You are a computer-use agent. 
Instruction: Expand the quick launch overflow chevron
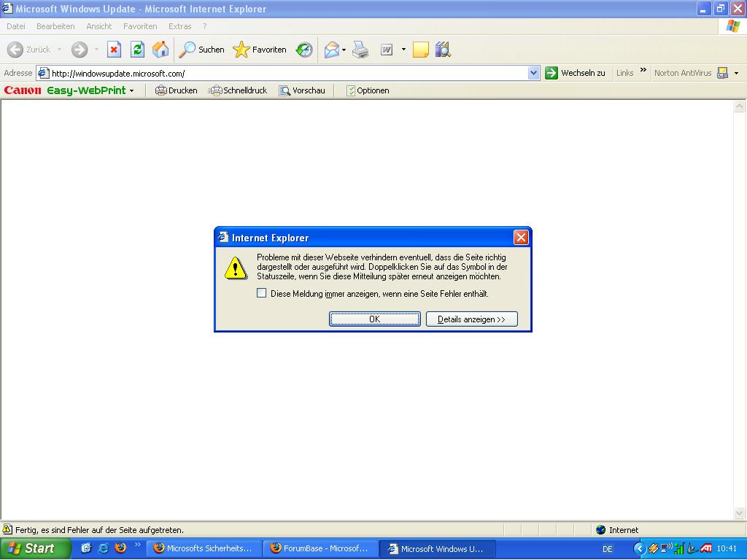point(138,544)
